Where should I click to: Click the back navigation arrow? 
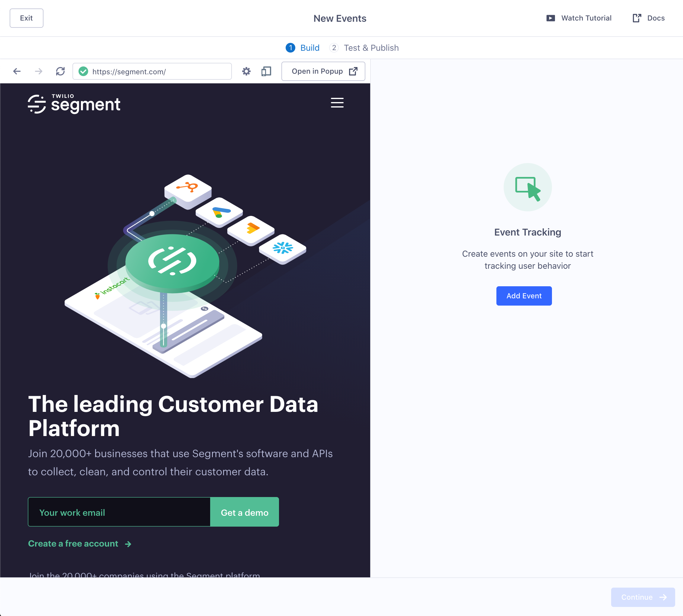pyautogui.click(x=17, y=71)
